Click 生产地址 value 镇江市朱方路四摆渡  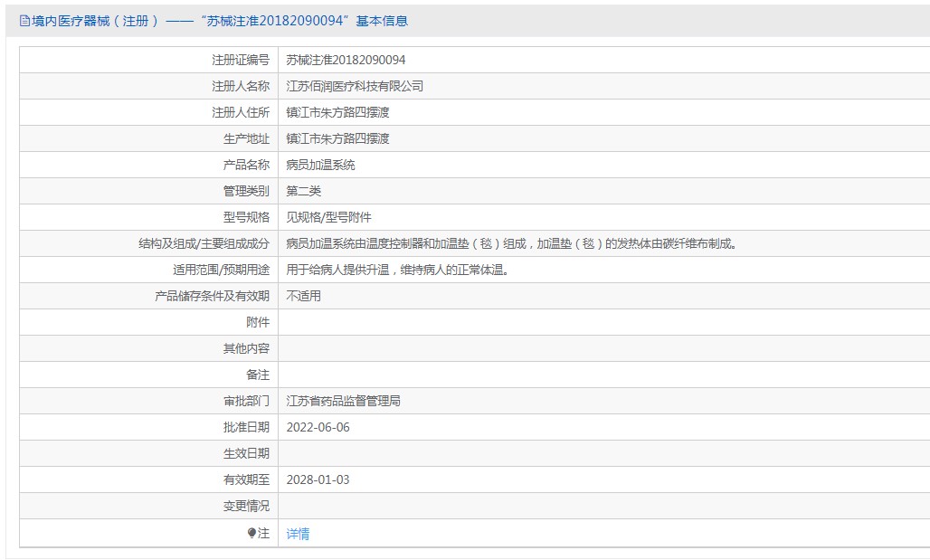(x=338, y=138)
